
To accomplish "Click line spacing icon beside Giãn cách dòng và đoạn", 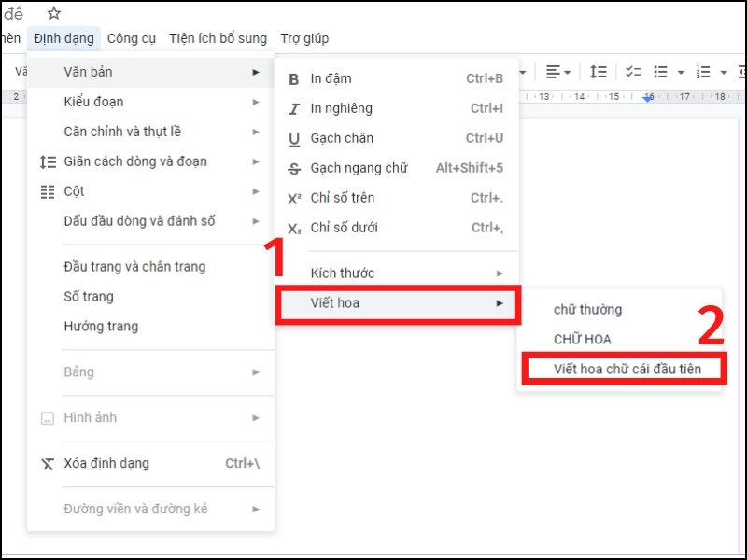I will pos(48,161).
